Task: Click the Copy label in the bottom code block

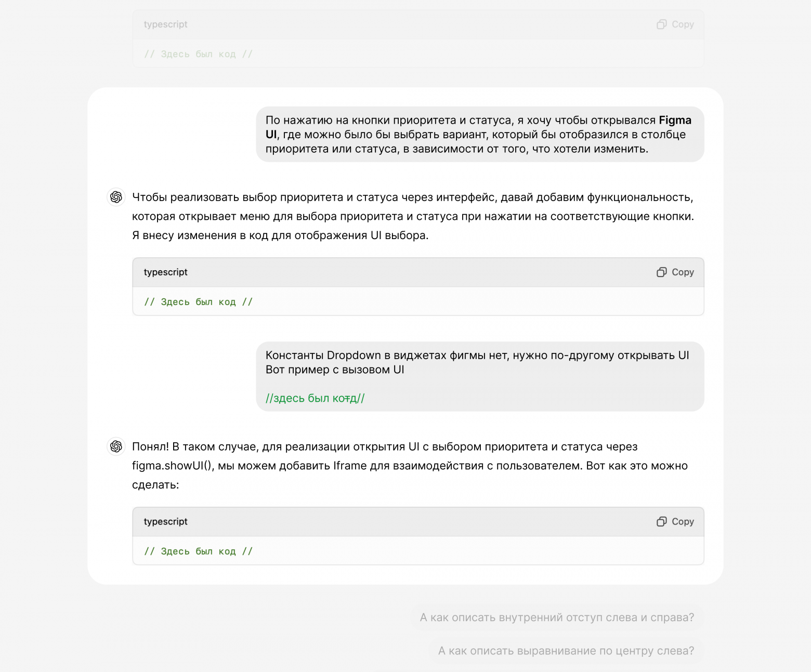Action: click(683, 522)
